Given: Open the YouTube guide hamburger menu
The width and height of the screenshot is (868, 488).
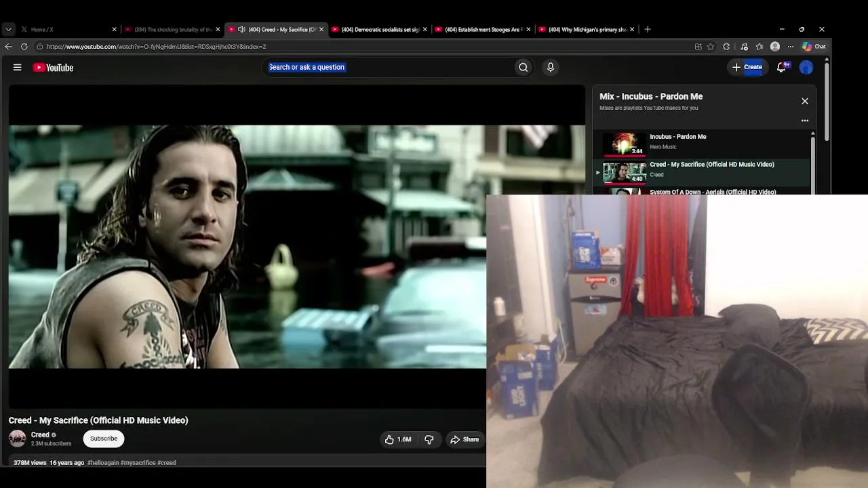Looking at the screenshot, I should (x=17, y=67).
